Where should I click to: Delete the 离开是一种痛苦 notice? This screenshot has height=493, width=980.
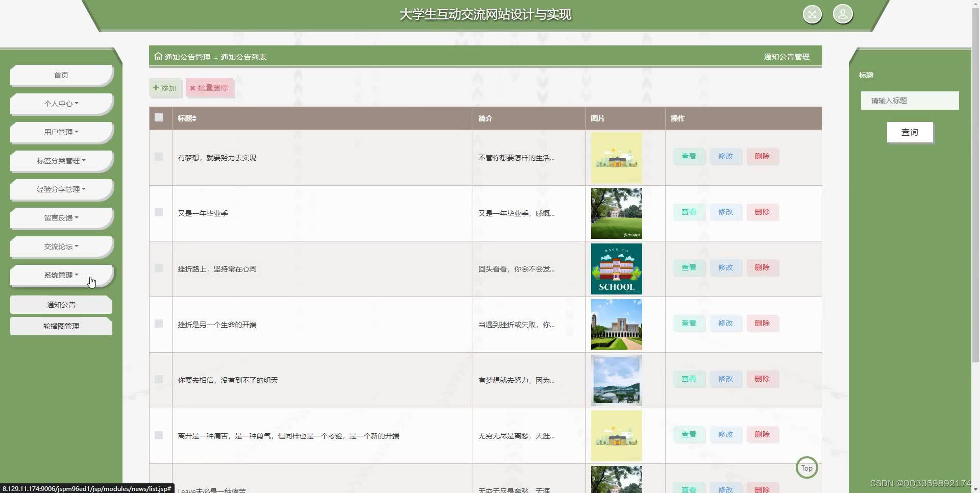coord(762,434)
